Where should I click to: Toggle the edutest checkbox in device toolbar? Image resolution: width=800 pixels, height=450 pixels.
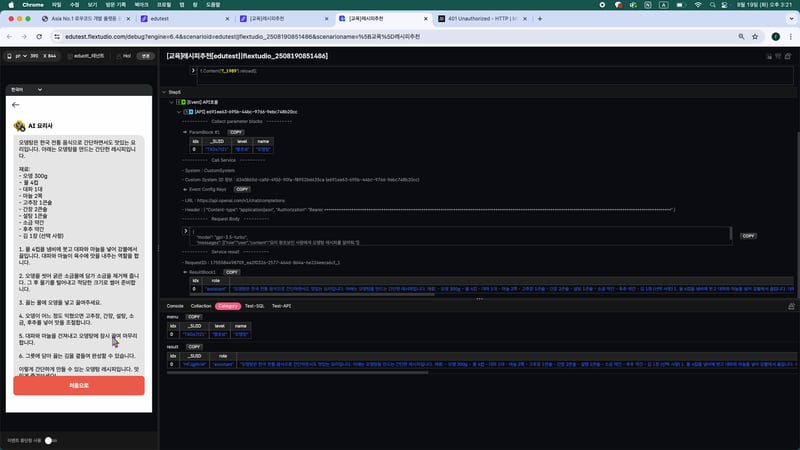click(x=70, y=57)
